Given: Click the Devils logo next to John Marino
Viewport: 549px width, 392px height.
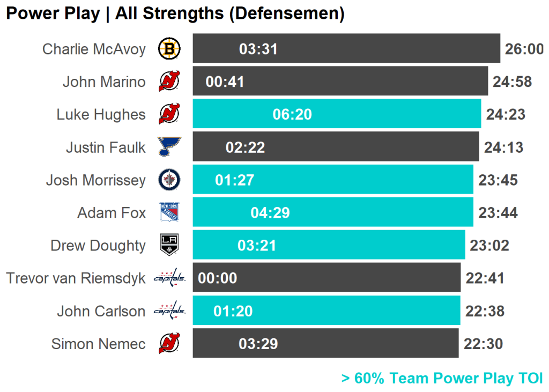Looking at the screenshot, I should tap(169, 82).
